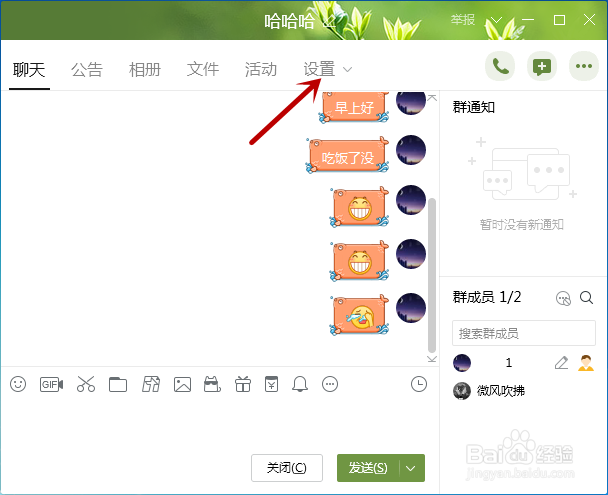Click the 举报 report link

tap(463, 19)
